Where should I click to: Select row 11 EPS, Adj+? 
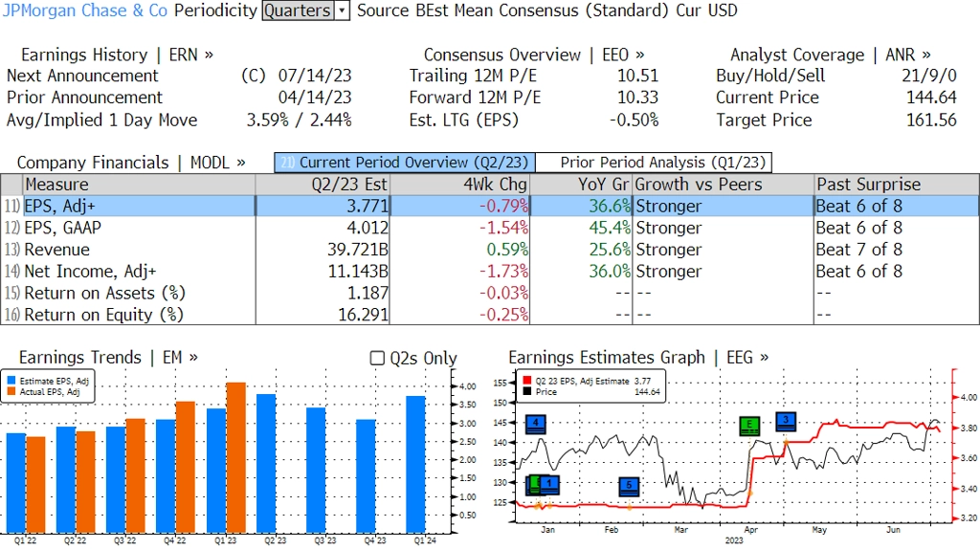(490, 206)
